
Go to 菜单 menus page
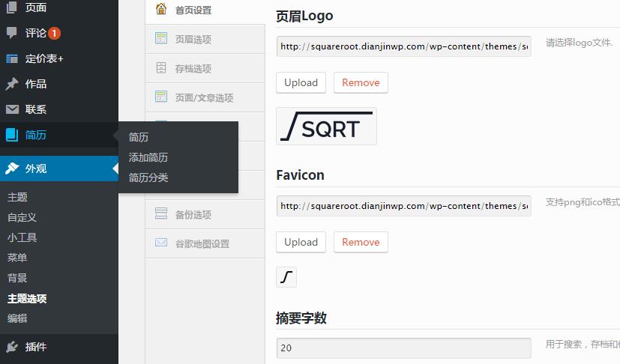click(17, 258)
